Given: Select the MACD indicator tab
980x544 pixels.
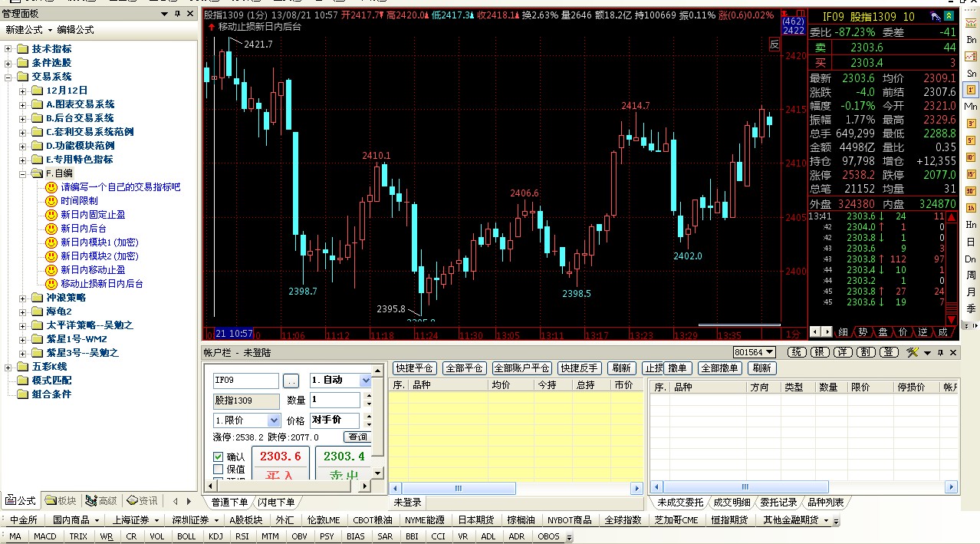Looking at the screenshot, I should (x=44, y=536).
